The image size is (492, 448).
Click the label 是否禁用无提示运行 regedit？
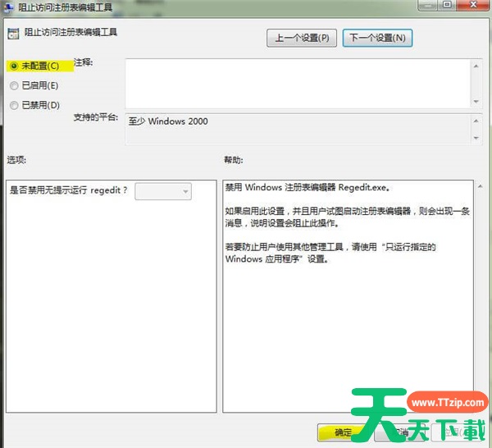[68, 190]
